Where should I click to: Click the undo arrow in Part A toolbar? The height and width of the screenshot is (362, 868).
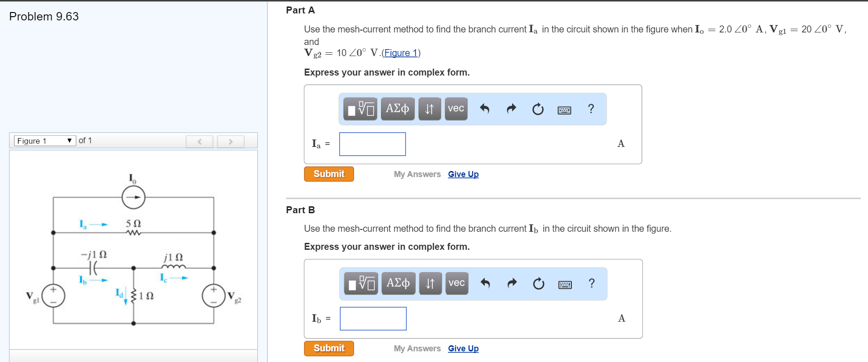485,108
